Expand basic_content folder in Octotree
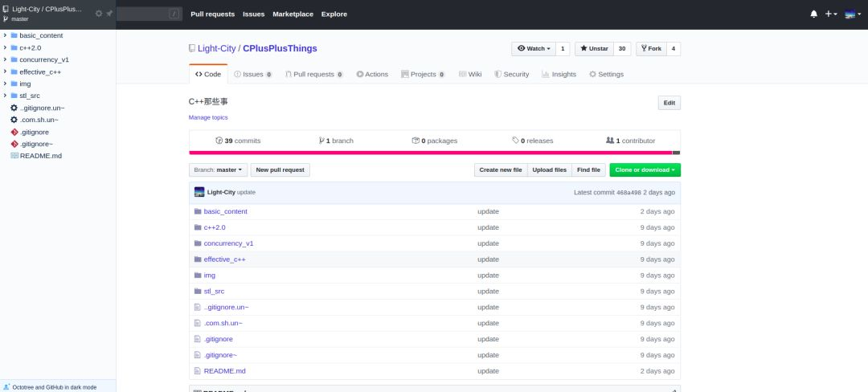 tap(5, 35)
